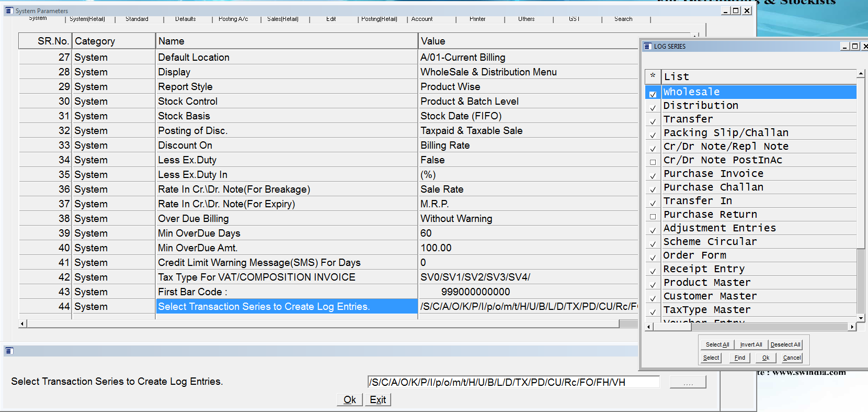Image resolution: width=868 pixels, height=412 pixels.
Task: Select the Product Master list item
Action: click(759, 282)
